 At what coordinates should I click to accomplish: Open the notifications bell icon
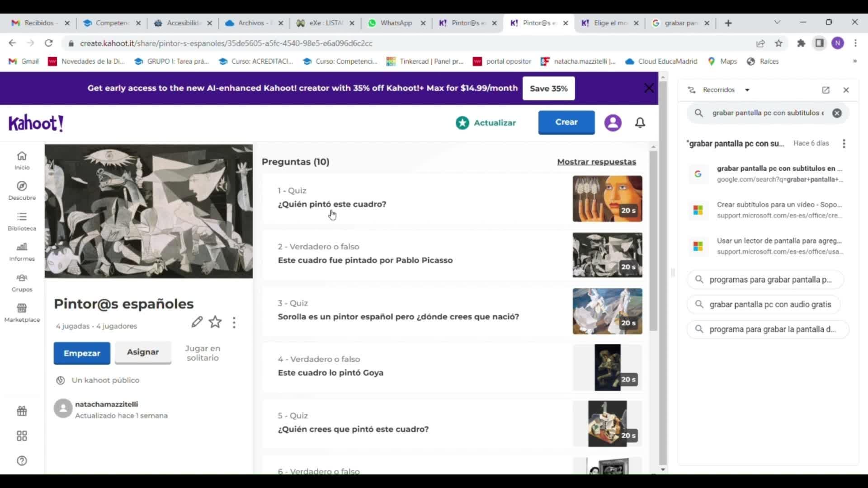pos(640,122)
